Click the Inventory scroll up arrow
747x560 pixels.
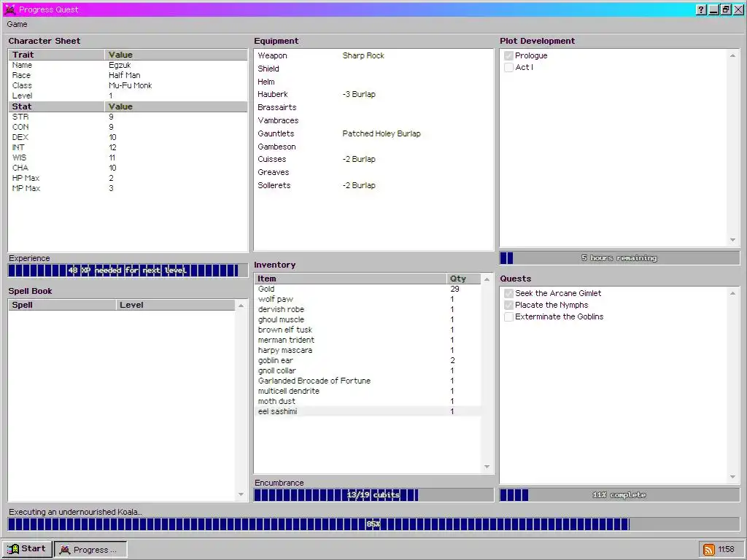pos(487,279)
